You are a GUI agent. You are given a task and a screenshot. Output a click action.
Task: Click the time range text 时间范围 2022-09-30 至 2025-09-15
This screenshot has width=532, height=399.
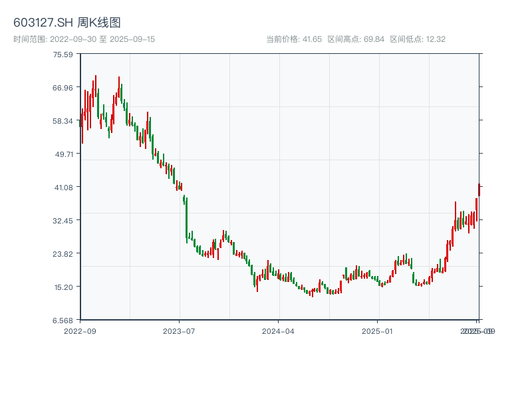(84, 39)
